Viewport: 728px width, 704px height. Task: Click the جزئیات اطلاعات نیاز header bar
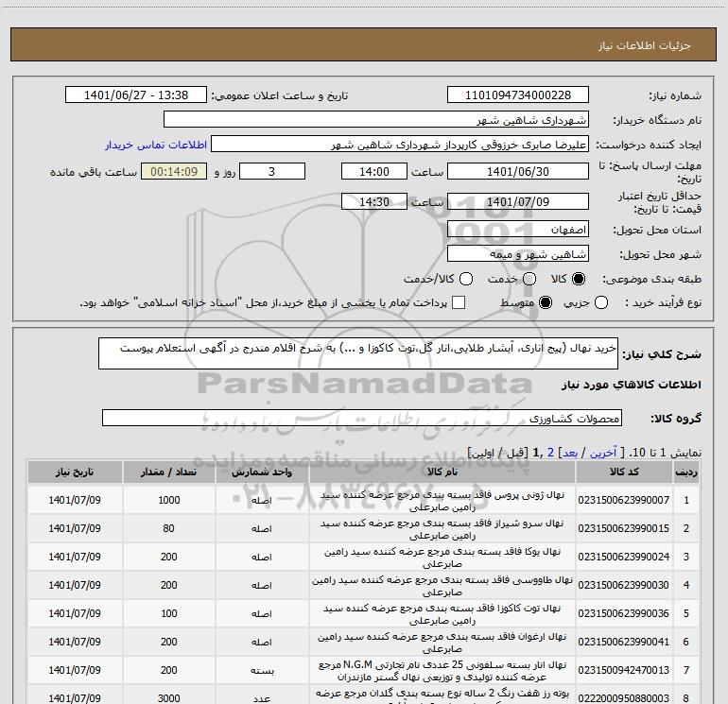[x=364, y=44]
